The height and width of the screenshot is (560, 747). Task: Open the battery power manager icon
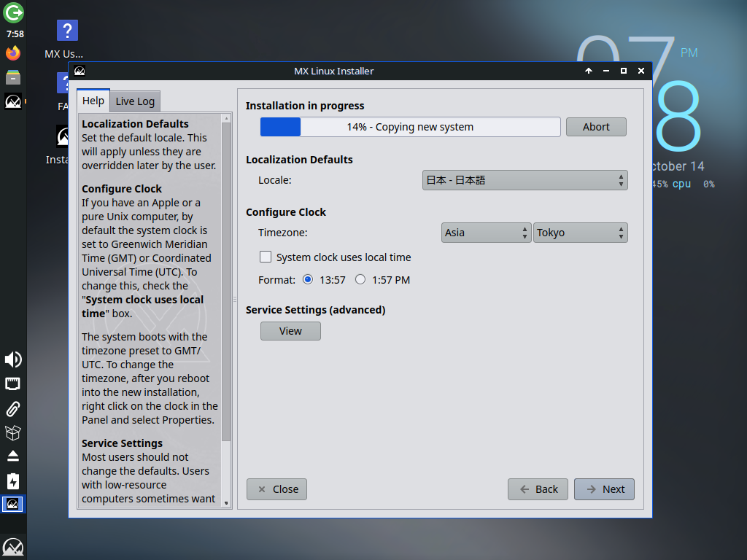13,481
